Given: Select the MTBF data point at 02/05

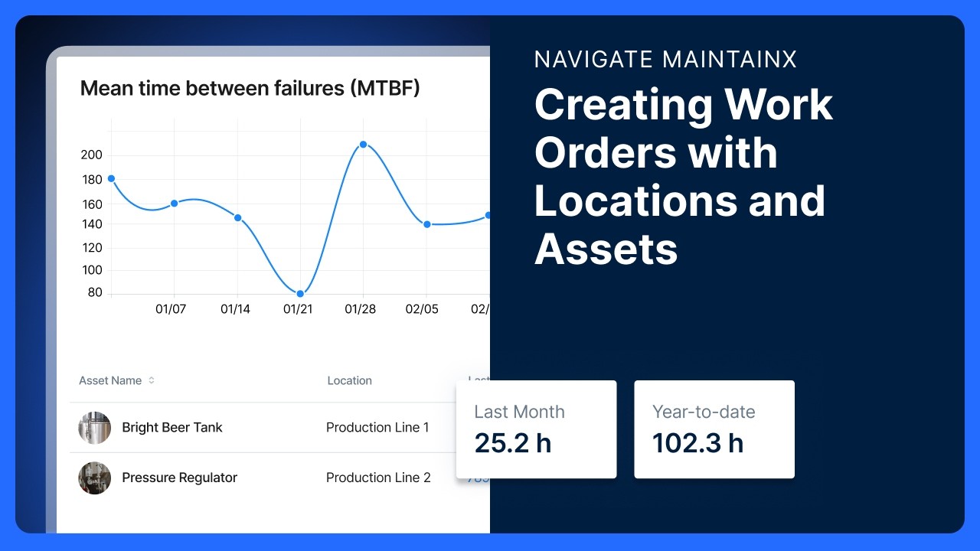Looking at the screenshot, I should click(426, 224).
